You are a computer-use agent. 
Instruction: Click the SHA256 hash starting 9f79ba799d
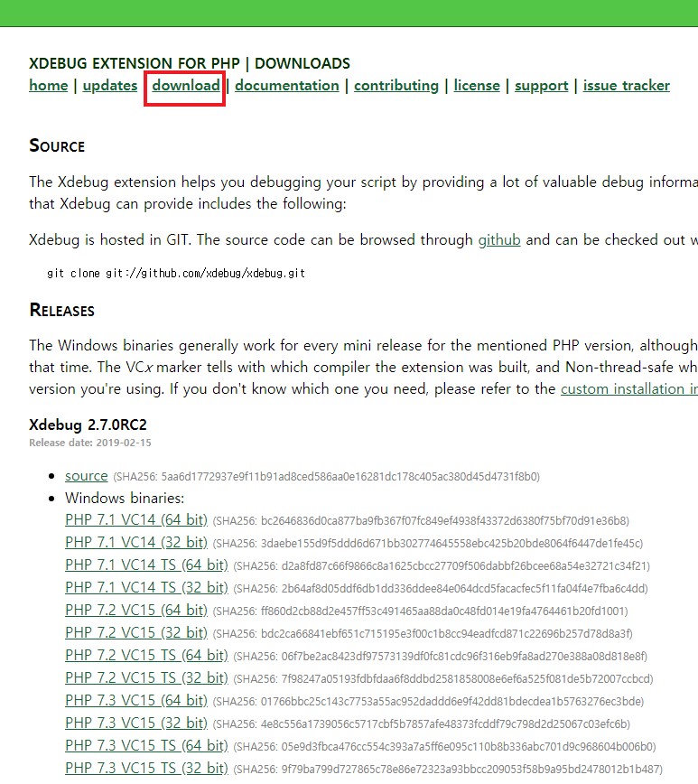click(448, 770)
